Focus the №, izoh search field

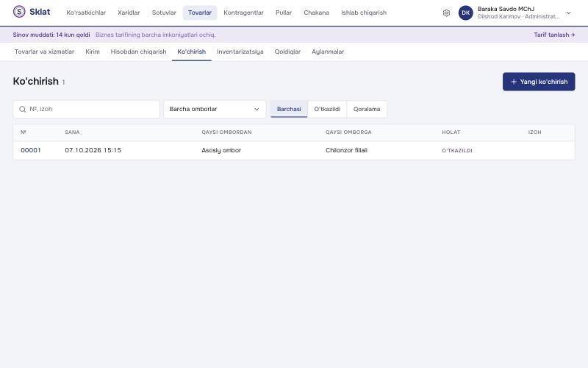[86, 109]
